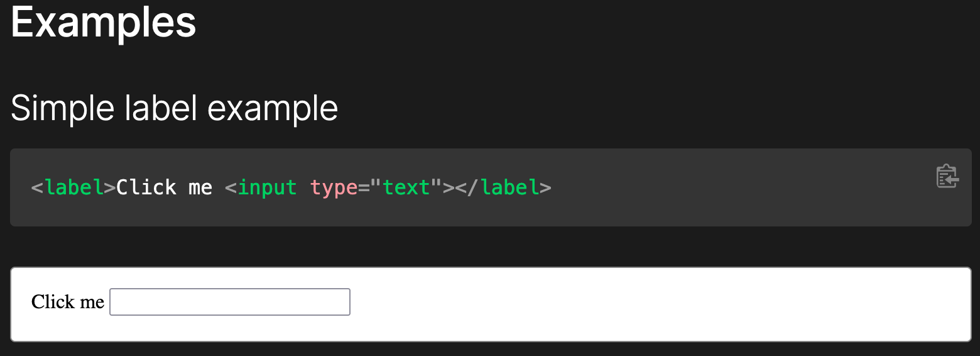The height and width of the screenshot is (356, 980).
Task: Click 'Click me' text inside code block
Action: click(x=164, y=187)
